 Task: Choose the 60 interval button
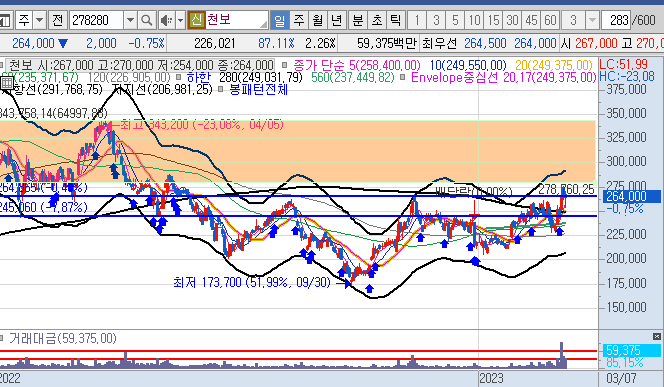(x=550, y=20)
